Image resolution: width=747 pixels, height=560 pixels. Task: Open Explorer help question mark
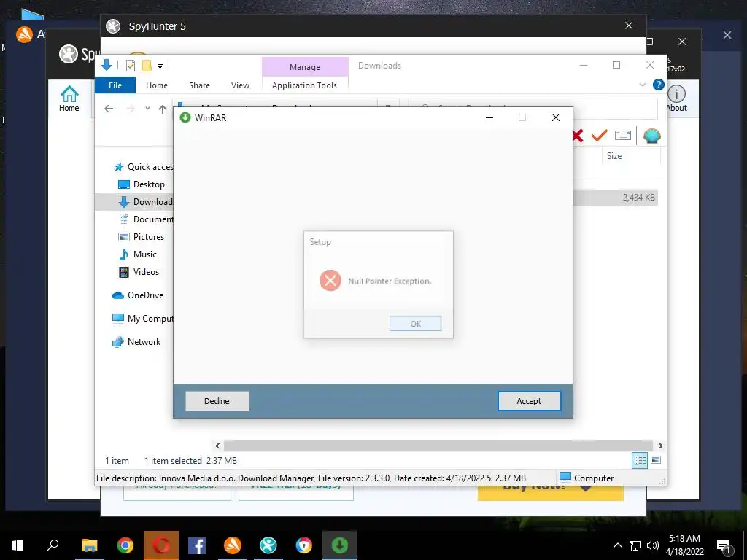[x=659, y=85]
